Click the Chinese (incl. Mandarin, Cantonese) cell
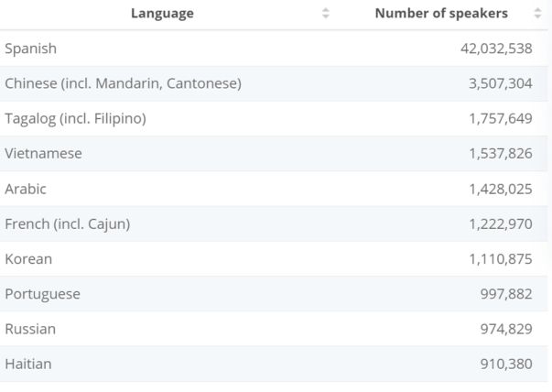 [x=123, y=83]
